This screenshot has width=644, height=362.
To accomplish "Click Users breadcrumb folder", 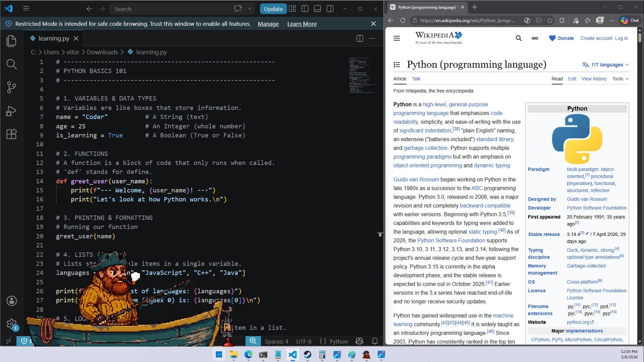I will coord(51,52).
